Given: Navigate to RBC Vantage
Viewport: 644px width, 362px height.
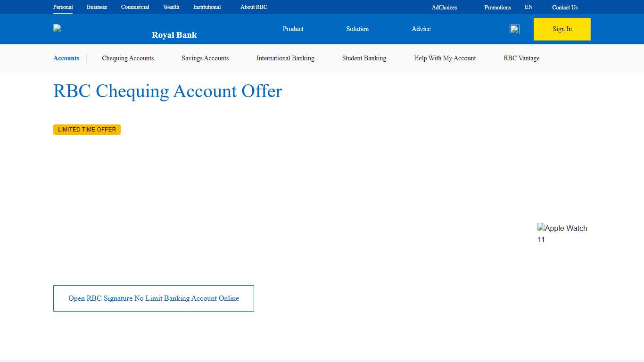Looking at the screenshot, I should pyautogui.click(x=521, y=58).
